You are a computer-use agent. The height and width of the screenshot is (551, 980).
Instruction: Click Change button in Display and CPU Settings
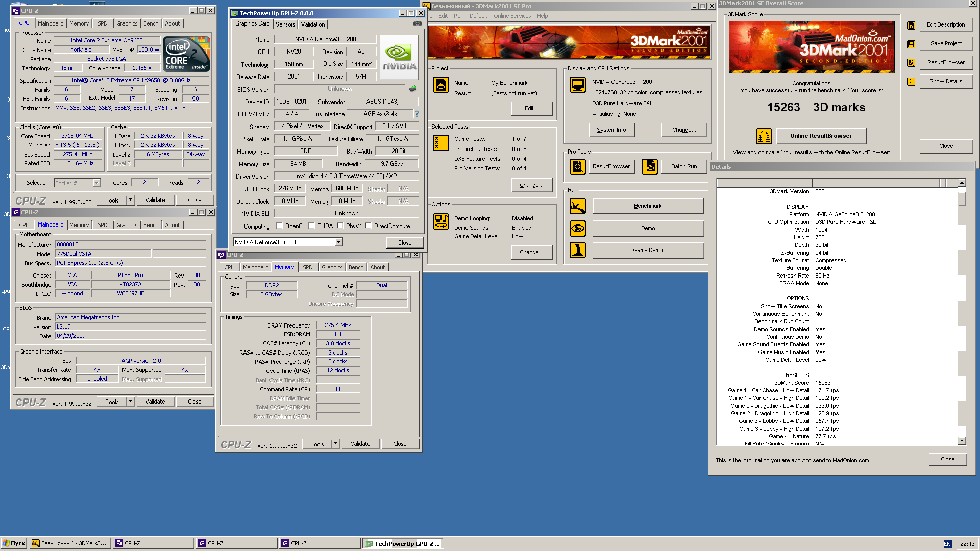(684, 130)
